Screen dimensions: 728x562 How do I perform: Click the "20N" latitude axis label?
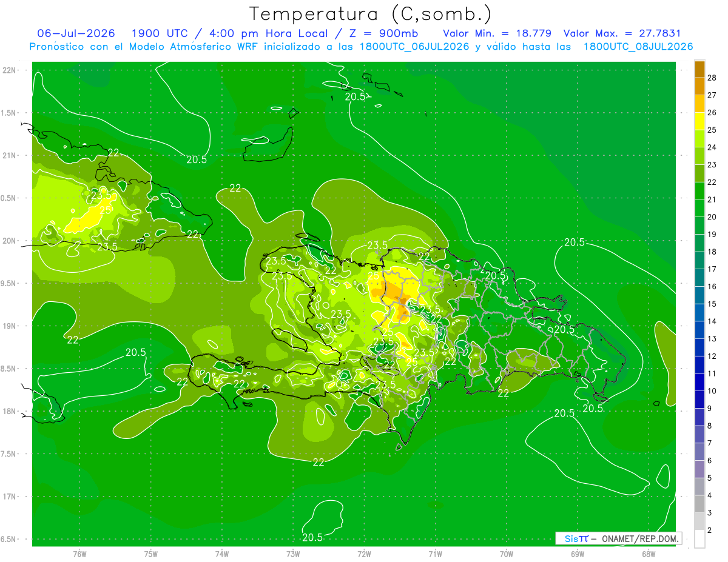(10, 241)
